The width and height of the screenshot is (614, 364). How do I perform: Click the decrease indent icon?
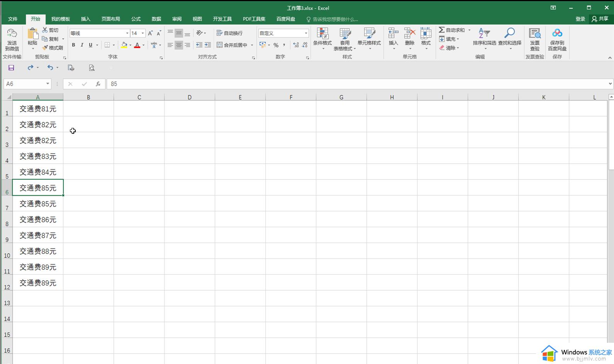(199, 45)
